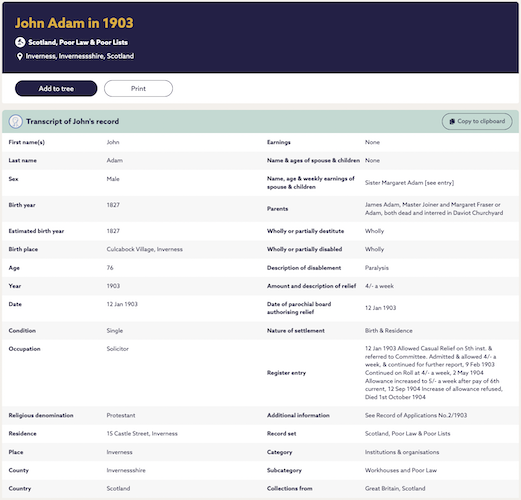Click the record set icon beside Scotland, Poor Law
Image resolution: width=521 pixels, height=500 pixels.
20,42
